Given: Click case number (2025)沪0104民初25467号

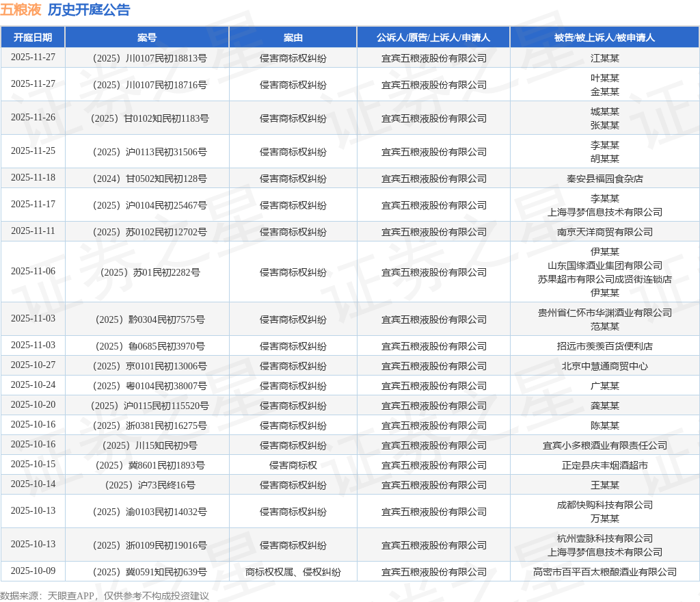Looking at the screenshot, I should point(150,205).
